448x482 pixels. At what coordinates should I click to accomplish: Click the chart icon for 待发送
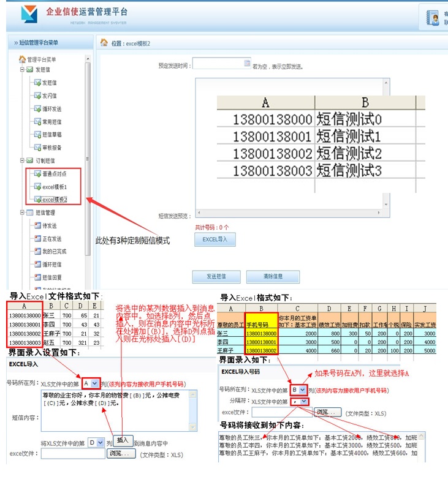click(37, 225)
